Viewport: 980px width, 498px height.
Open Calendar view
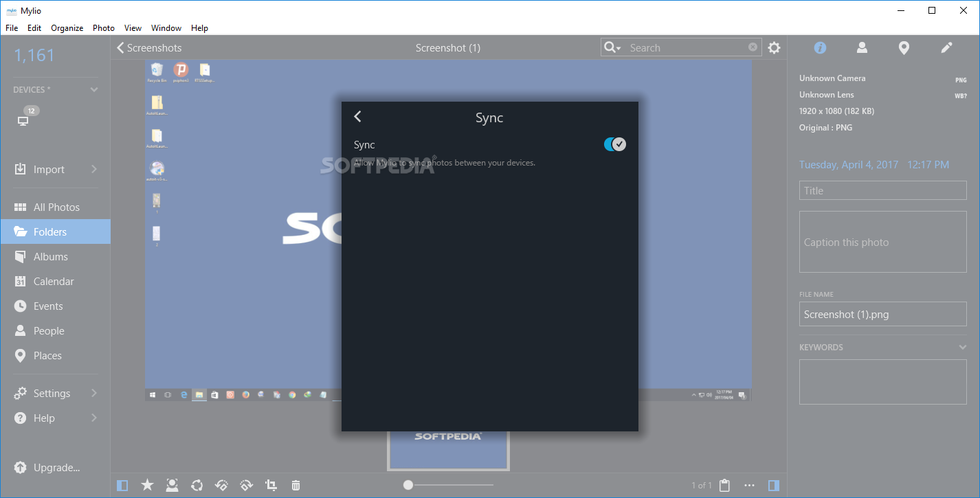pyautogui.click(x=55, y=281)
